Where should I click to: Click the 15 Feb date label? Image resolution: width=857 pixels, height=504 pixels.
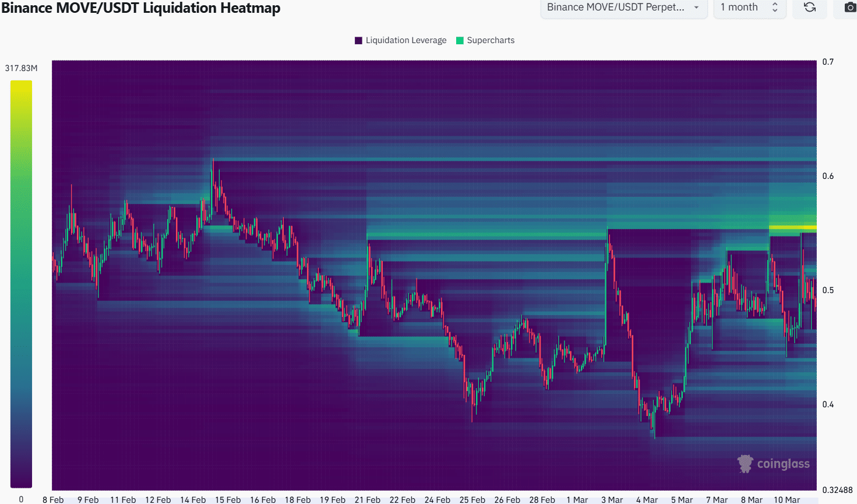(228, 499)
